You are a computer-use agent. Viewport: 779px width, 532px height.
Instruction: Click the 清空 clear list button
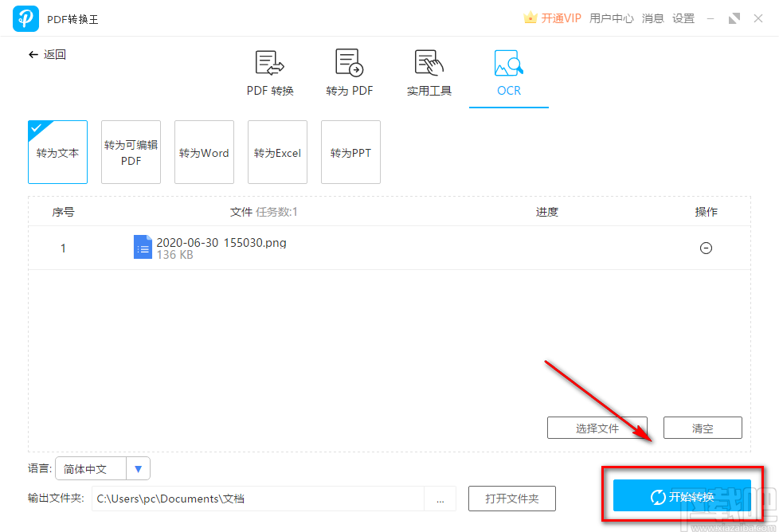pyautogui.click(x=702, y=428)
